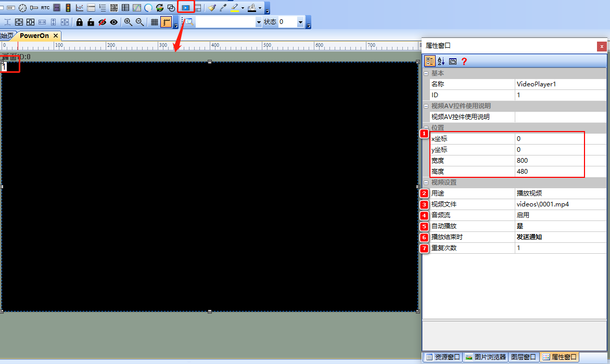Close the 属性窗口 panel
Screen dimensions: 610x364
pyautogui.click(x=602, y=46)
